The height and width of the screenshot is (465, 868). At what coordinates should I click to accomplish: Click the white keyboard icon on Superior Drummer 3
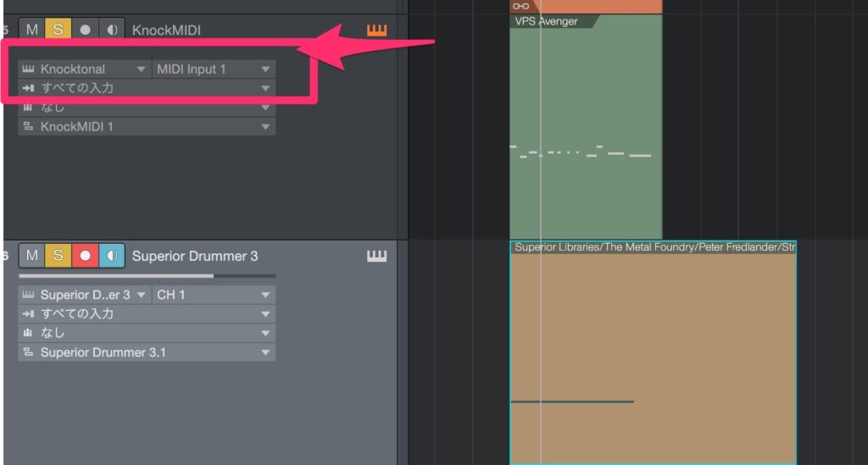coord(376,256)
